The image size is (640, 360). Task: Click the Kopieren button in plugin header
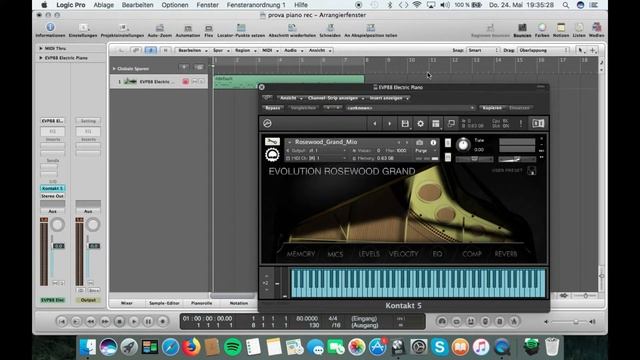(492, 108)
